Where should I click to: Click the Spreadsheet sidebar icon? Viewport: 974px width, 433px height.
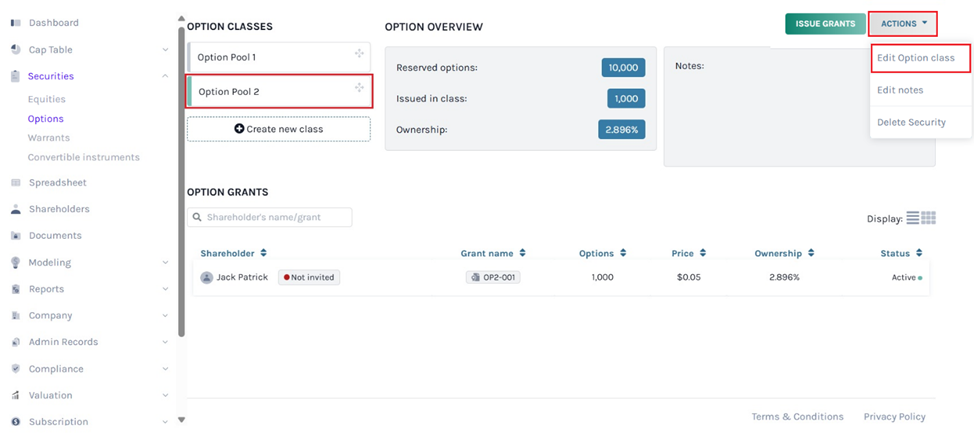16,183
